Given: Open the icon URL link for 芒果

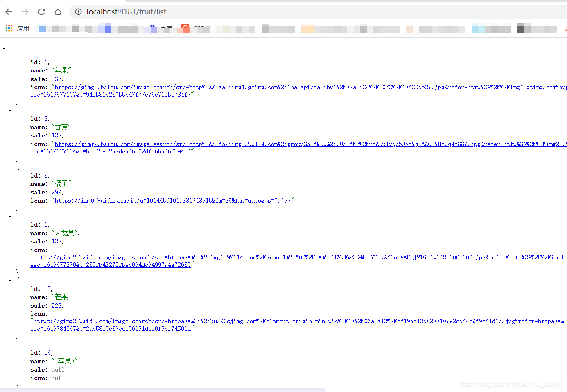Looking at the screenshot, I should pyautogui.click(x=300, y=321).
